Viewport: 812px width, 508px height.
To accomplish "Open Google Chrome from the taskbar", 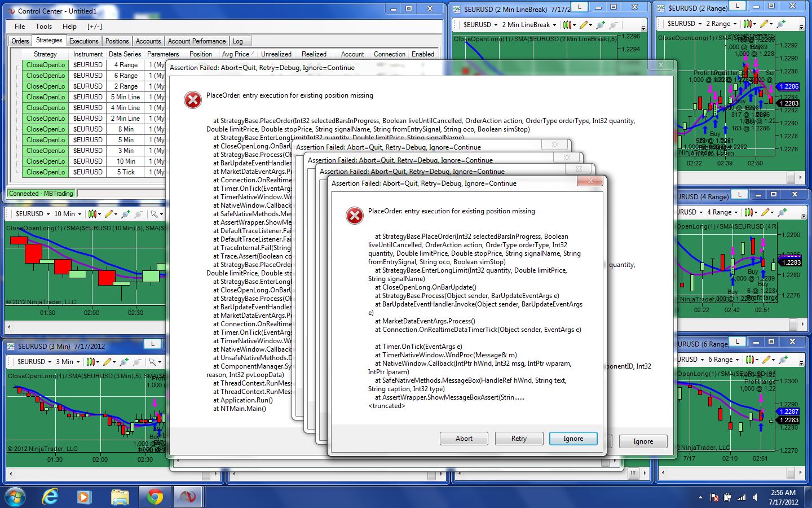I will (155, 497).
